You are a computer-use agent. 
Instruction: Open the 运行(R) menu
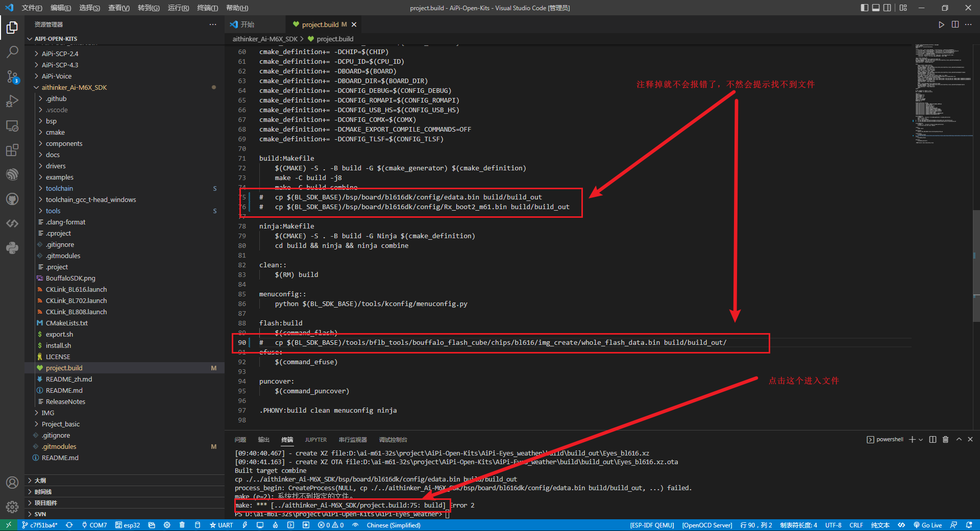point(178,8)
